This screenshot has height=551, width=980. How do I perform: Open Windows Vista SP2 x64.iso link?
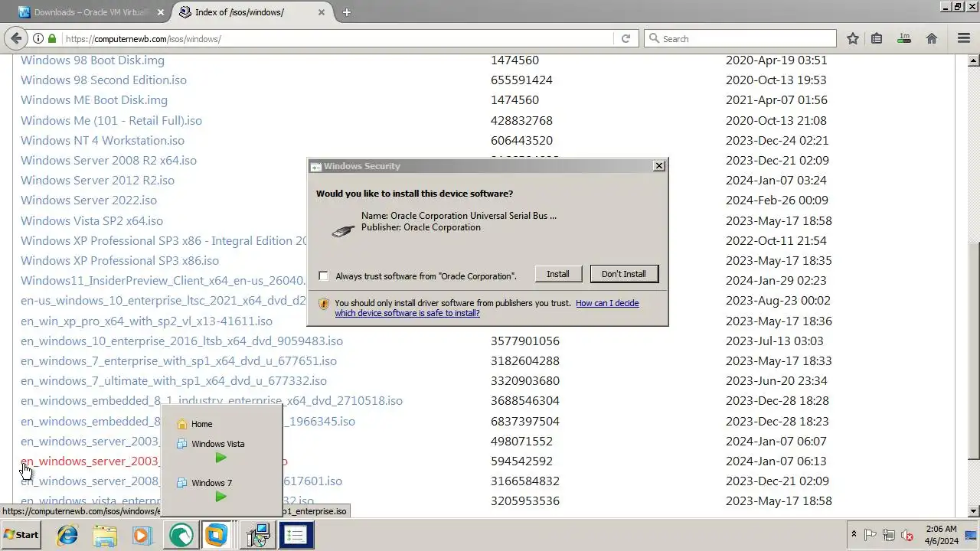92,220
